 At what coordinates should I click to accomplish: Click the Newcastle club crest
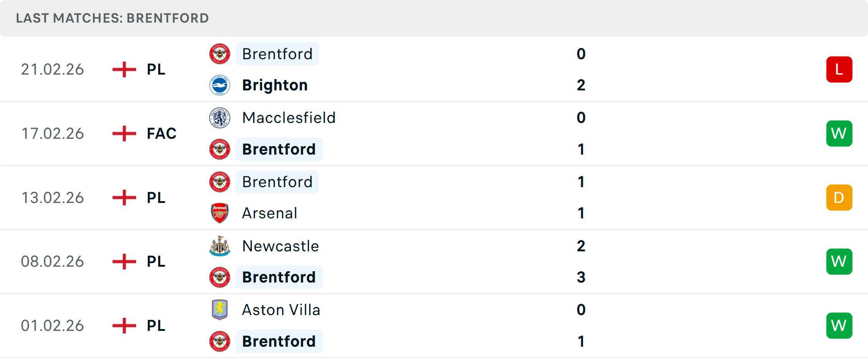tap(220, 246)
